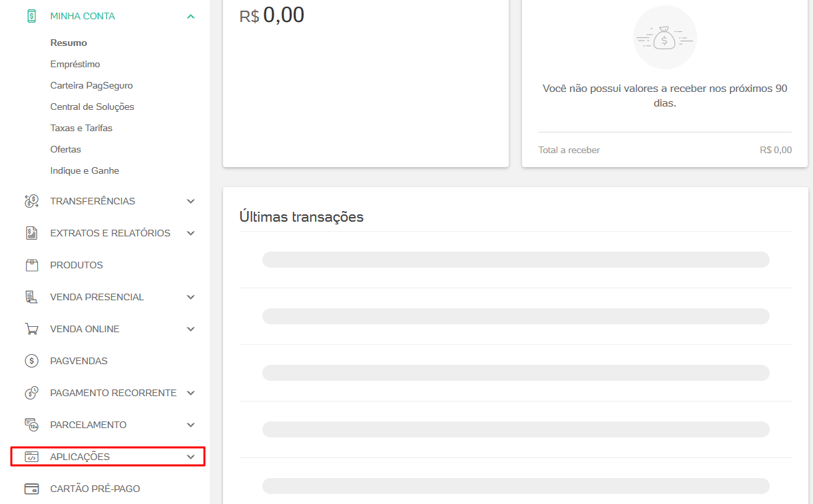The width and height of the screenshot is (813, 504).
Task: Select the EXTRATOS E RELATÓRIOS menu label
Action: click(110, 233)
